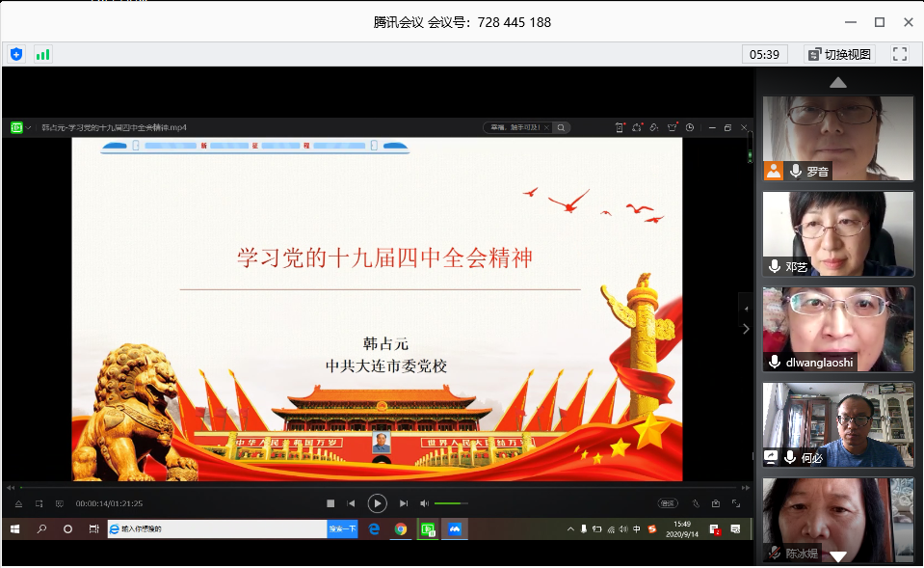This screenshot has width=924, height=568.
Task: Mute the video player speaker icon
Action: (x=424, y=503)
